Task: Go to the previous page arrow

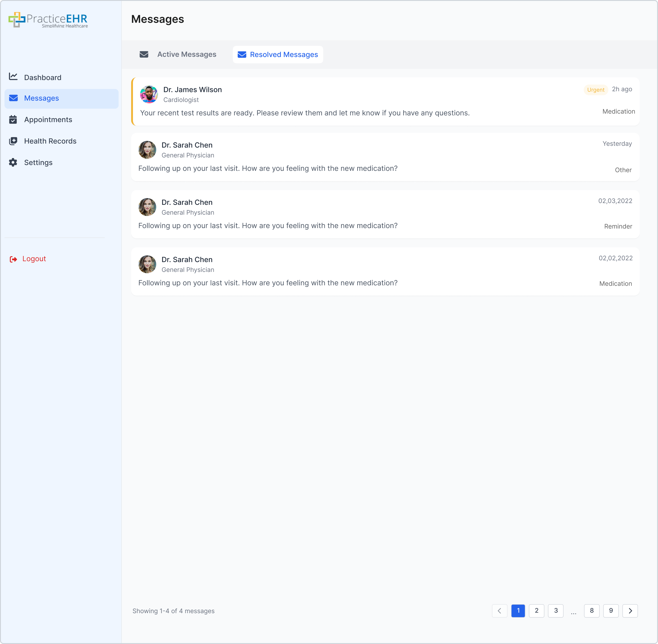Action: [499, 610]
